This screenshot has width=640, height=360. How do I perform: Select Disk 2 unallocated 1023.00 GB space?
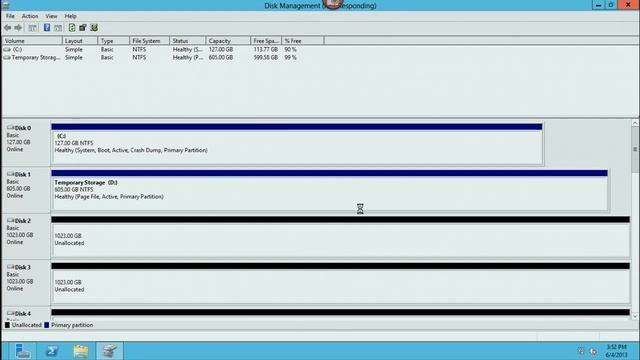340,237
